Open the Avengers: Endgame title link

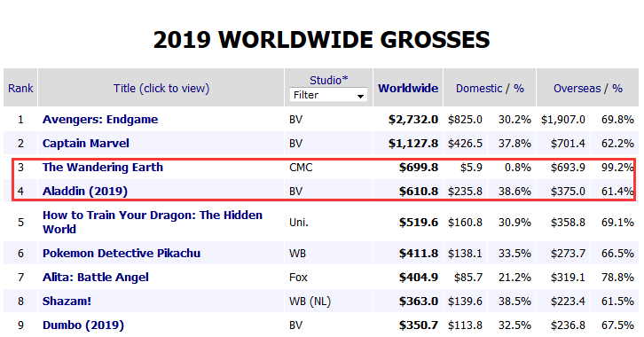pyautogui.click(x=100, y=120)
